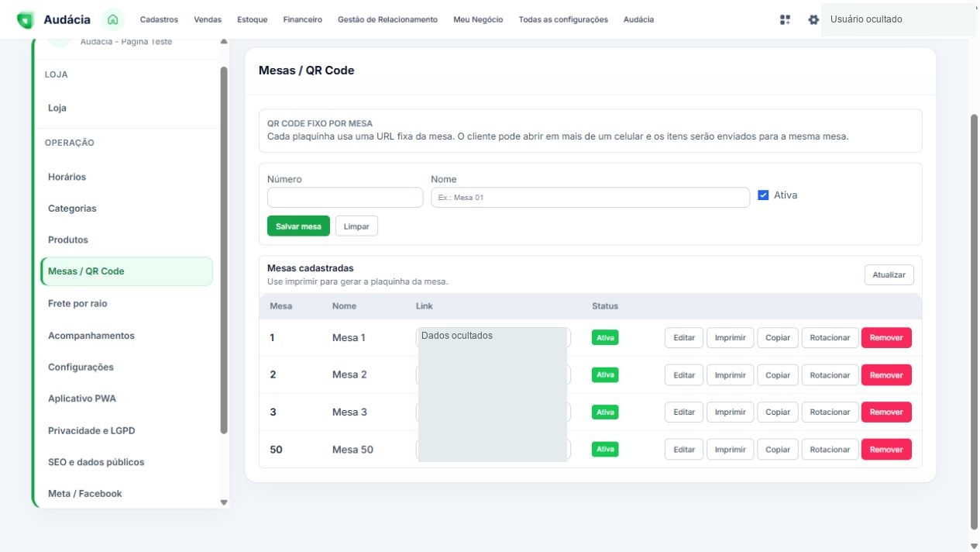Open Gestão de Relacionamento menu

tap(387, 19)
